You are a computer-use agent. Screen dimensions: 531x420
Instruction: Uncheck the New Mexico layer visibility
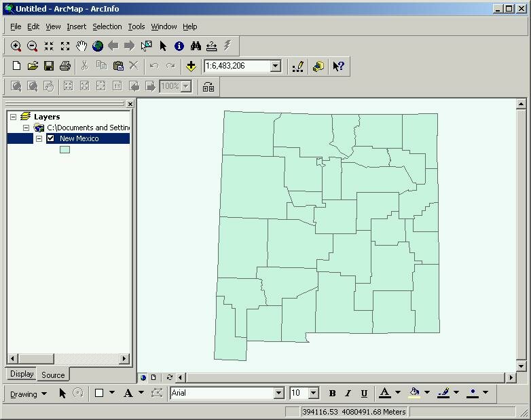pyautogui.click(x=51, y=138)
